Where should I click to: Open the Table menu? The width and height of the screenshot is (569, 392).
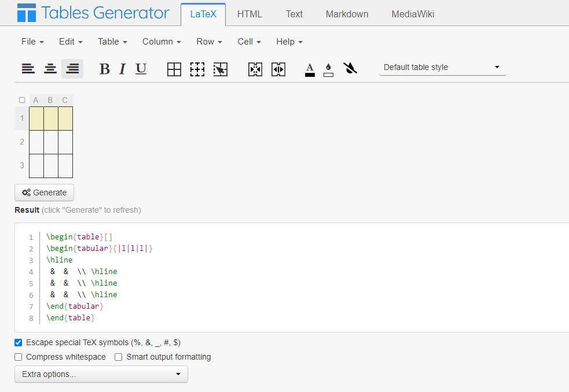(112, 42)
